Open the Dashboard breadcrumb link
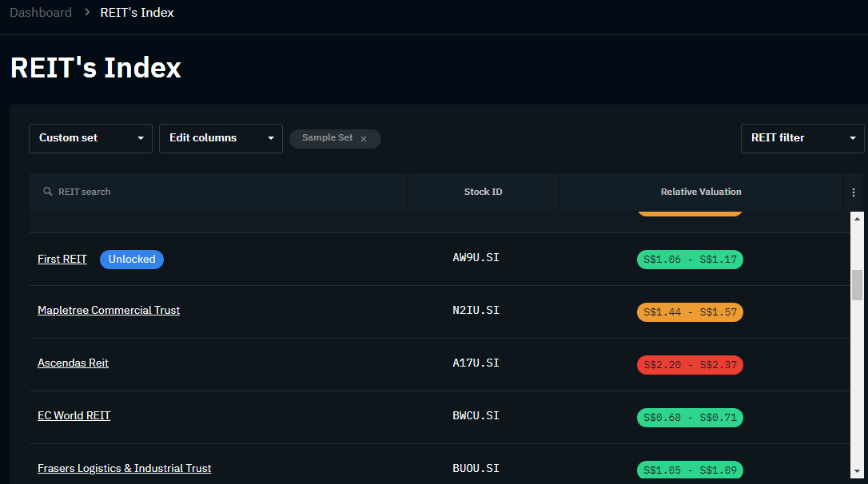Image resolution: width=868 pixels, height=484 pixels. tap(41, 12)
